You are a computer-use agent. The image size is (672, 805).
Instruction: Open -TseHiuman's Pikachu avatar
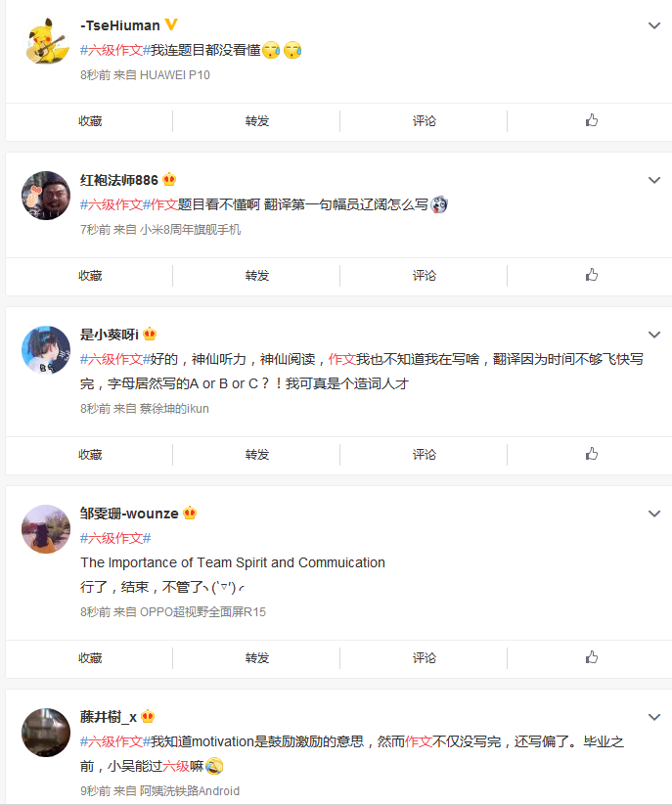(45, 41)
